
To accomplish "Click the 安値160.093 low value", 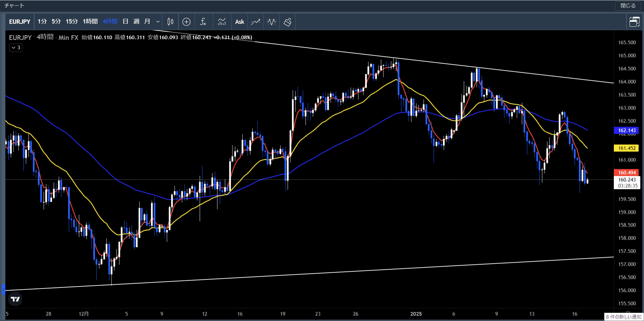I will [163, 38].
